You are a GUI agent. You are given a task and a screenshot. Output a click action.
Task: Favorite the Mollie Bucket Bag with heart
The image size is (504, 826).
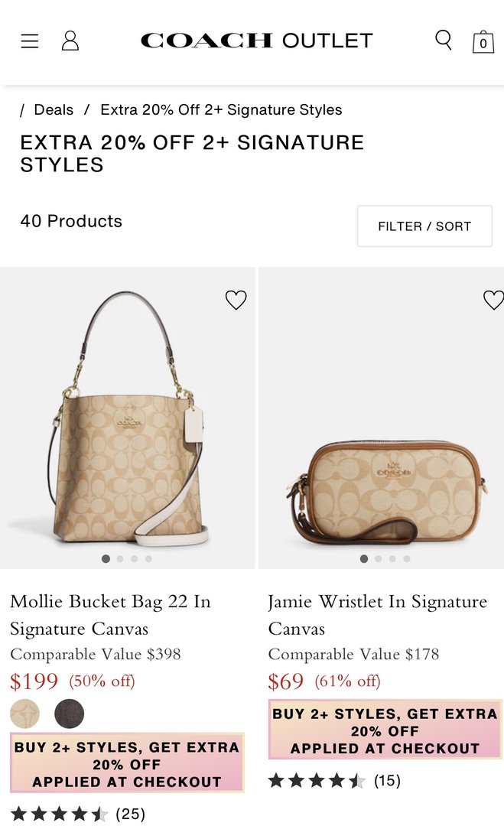[236, 301]
